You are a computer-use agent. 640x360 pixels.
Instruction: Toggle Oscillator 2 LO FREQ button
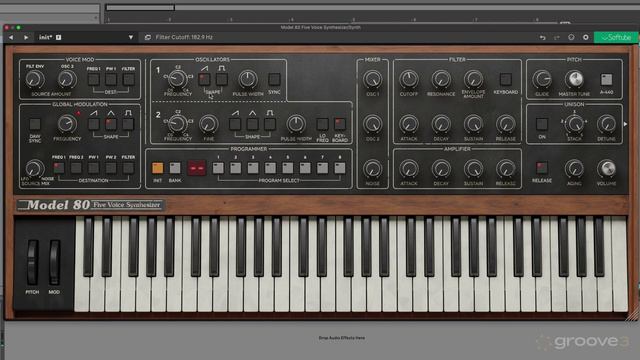click(x=322, y=124)
